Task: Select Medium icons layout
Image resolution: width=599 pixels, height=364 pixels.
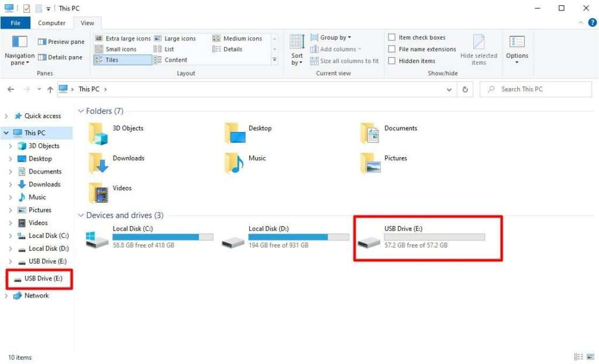Action: [x=237, y=39]
